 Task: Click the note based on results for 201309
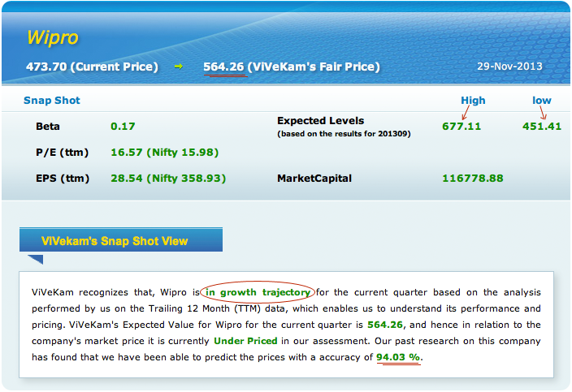pyautogui.click(x=344, y=134)
